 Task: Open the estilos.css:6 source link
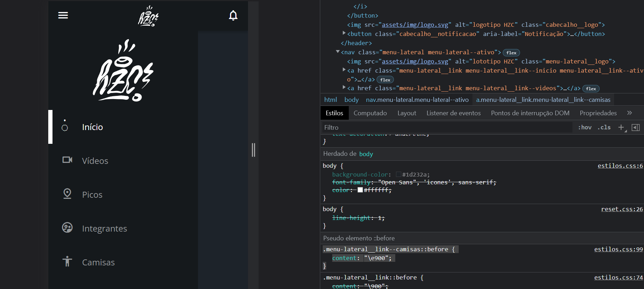pyautogui.click(x=620, y=166)
